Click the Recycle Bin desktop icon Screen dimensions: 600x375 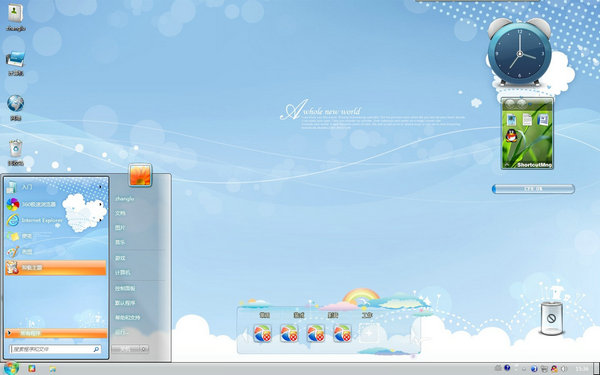coord(16,153)
